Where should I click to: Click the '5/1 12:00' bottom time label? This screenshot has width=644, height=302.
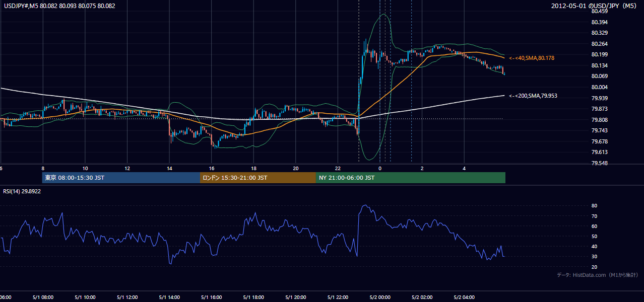pos(127,297)
